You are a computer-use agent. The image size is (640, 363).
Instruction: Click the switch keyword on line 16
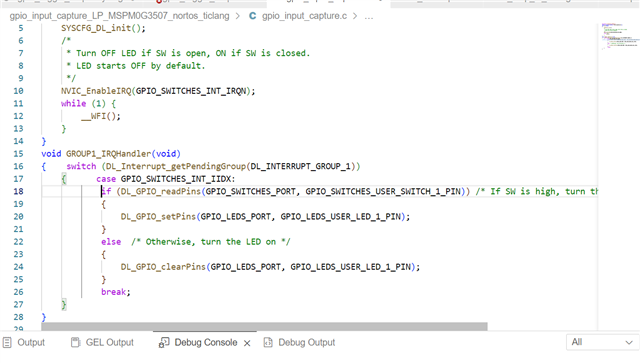[x=81, y=166]
